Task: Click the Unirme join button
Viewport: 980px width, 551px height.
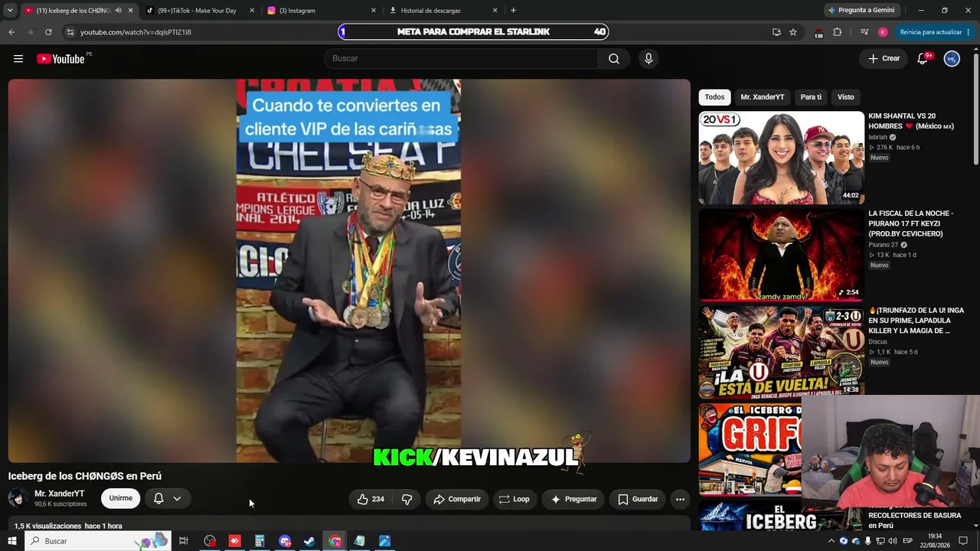Action: [x=120, y=499]
